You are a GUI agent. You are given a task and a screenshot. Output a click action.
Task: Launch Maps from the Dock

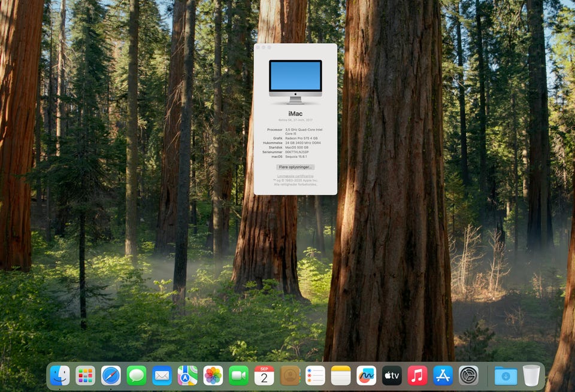pyautogui.click(x=187, y=375)
